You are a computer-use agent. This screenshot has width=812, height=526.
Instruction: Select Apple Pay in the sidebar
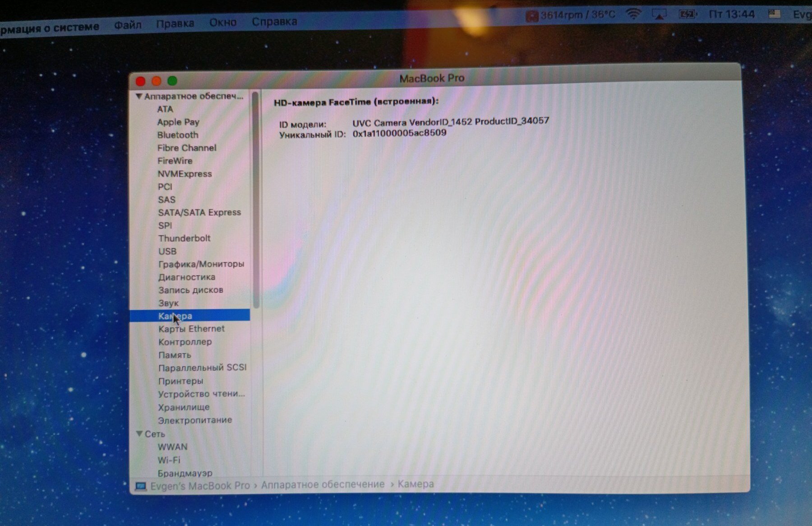[178, 122]
